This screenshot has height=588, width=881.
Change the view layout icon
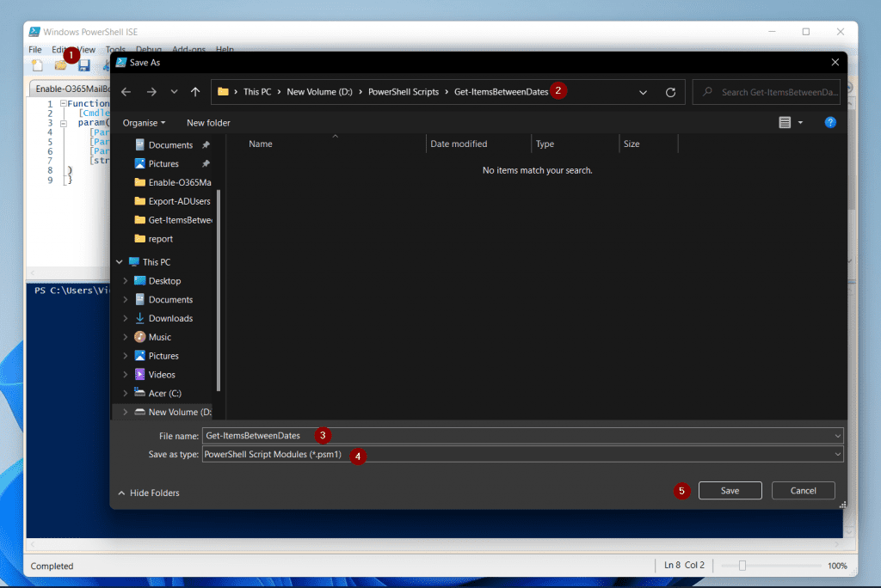click(785, 122)
